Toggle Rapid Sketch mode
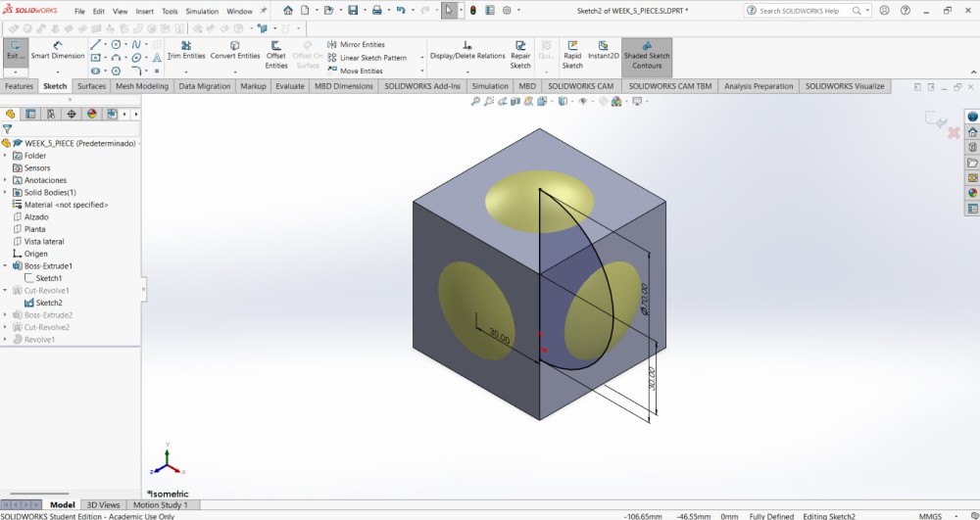980x520 pixels. [x=572, y=55]
